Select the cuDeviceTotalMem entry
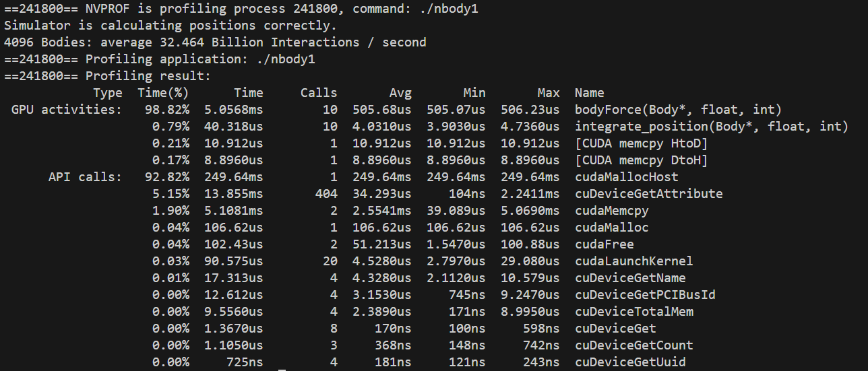 633,312
